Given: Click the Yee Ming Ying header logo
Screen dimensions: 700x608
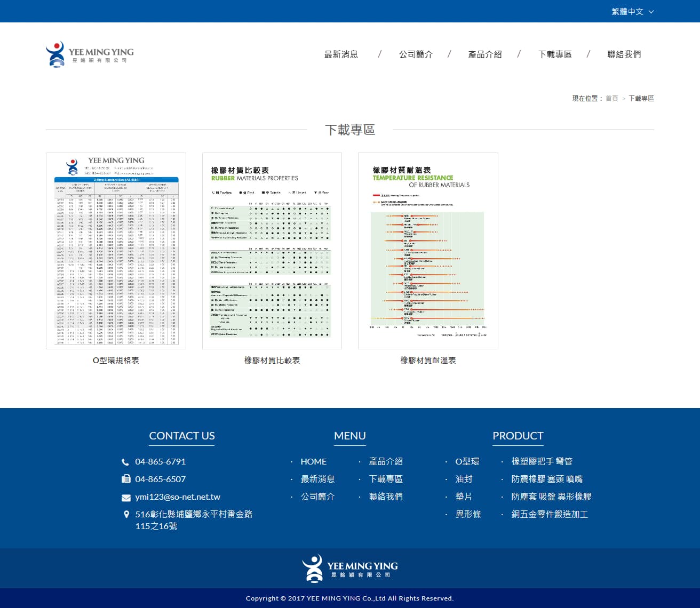Looking at the screenshot, I should tap(90, 54).
